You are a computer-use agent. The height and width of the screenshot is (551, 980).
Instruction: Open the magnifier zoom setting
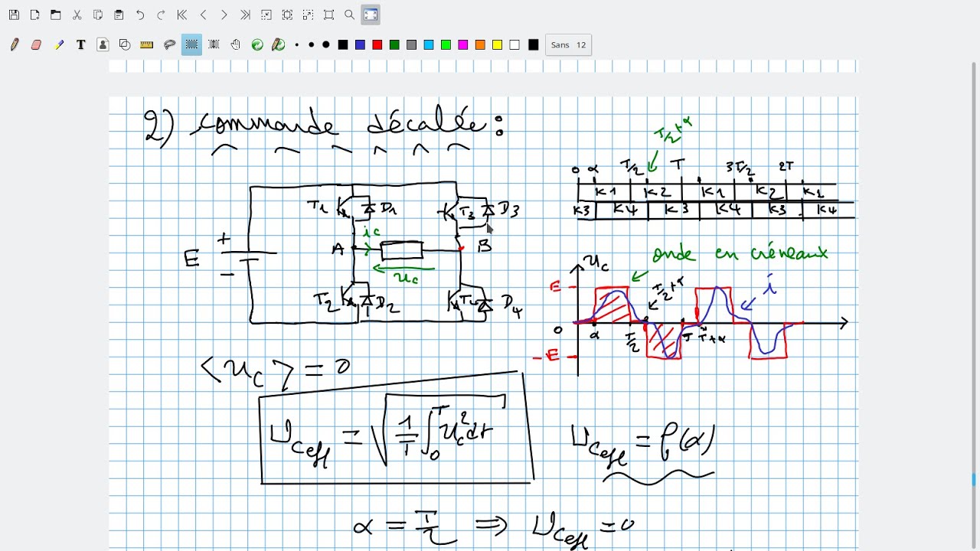coord(350,15)
